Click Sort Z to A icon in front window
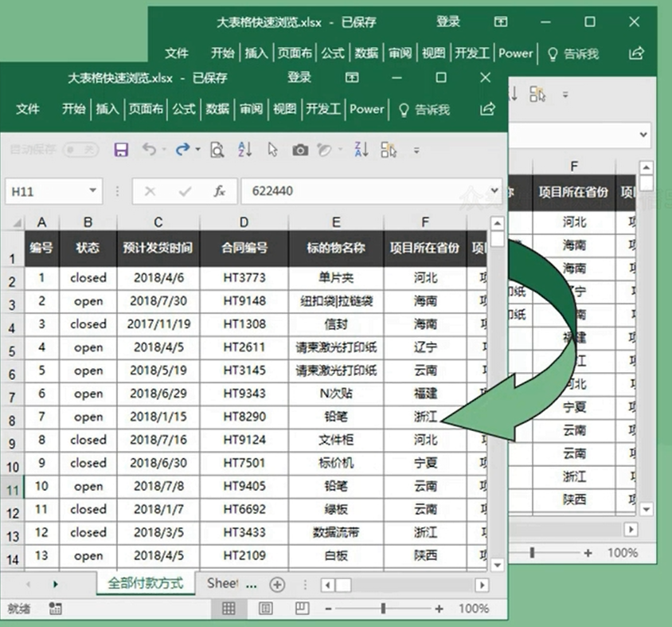The height and width of the screenshot is (627, 672). click(x=361, y=149)
